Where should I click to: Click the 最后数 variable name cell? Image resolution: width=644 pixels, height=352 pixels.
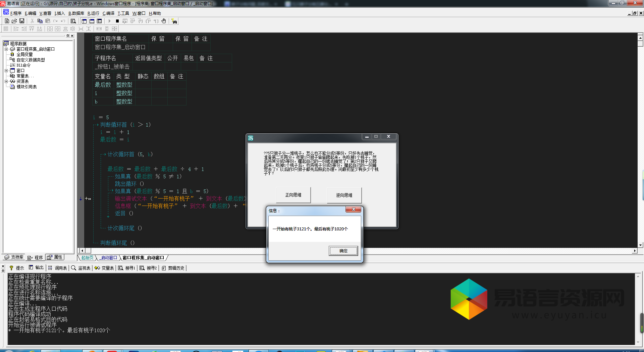(x=103, y=85)
